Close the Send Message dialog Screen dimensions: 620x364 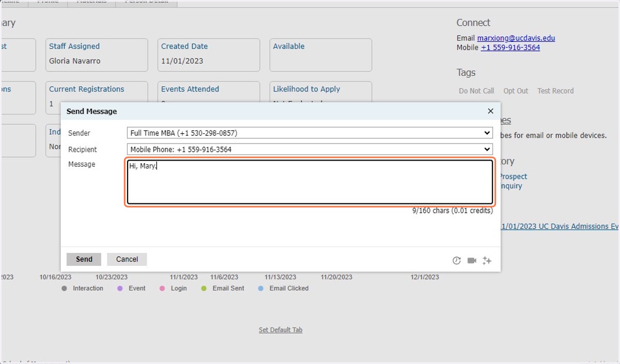490,111
